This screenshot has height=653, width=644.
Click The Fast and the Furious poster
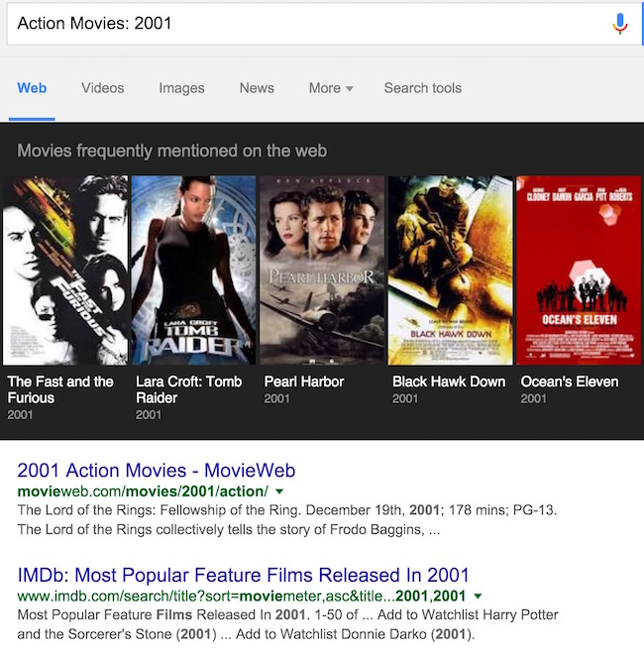point(65,271)
